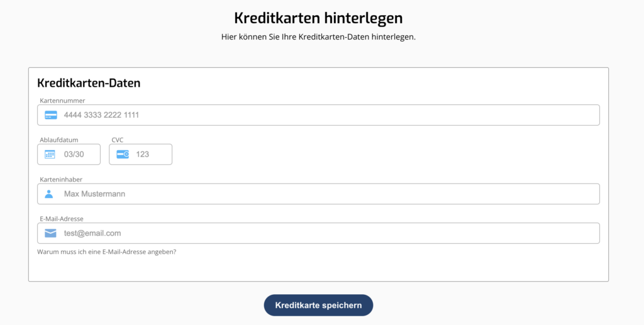
Task: Open "Warum muss ich eine E-Mail-Adresse angeben?" link
Action: pyautogui.click(x=107, y=252)
